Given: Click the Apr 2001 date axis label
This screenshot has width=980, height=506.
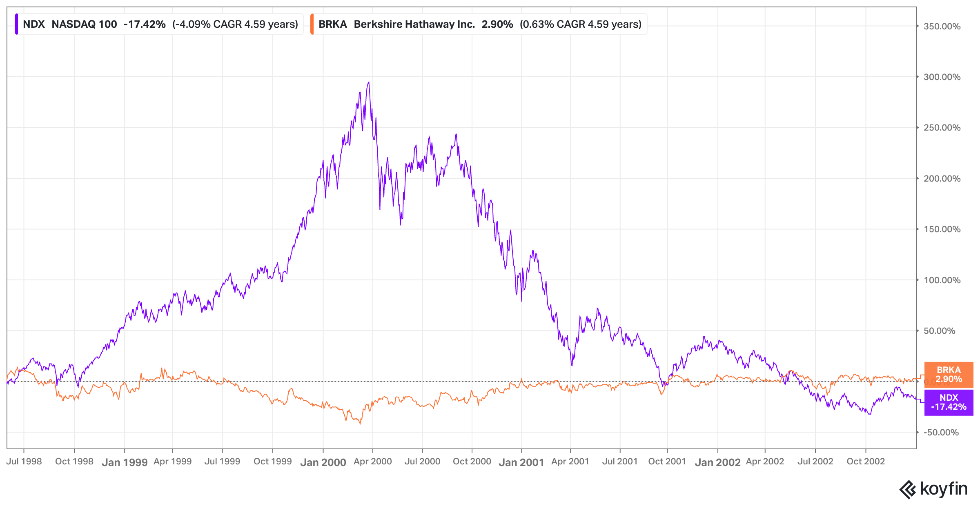Looking at the screenshot, I should click(570, 462).
